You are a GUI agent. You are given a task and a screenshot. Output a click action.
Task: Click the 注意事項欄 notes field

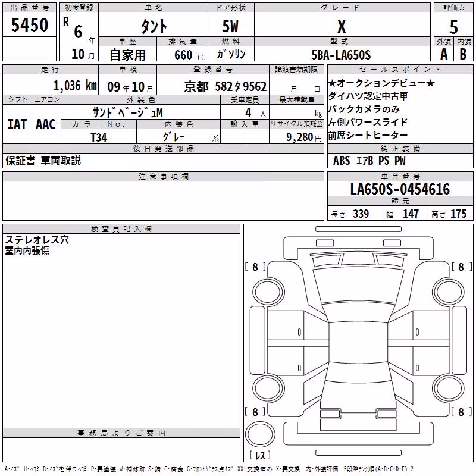(x=163, y=201)
